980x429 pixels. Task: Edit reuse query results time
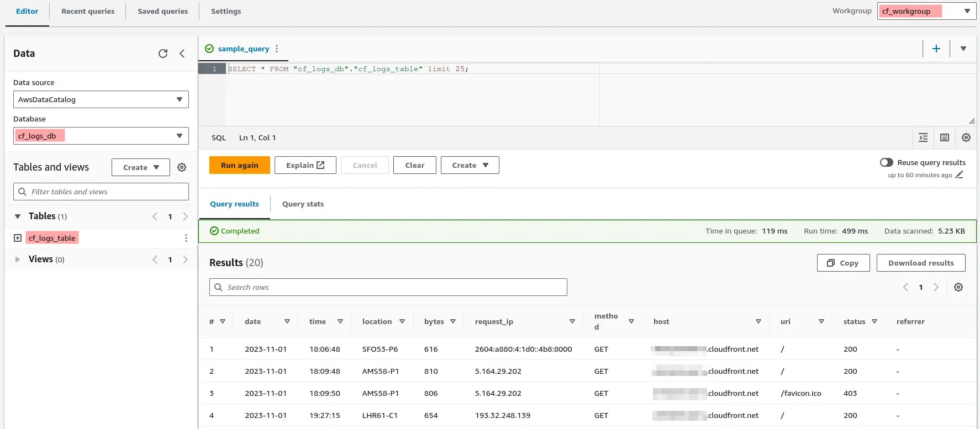click(x=960, y=175)
